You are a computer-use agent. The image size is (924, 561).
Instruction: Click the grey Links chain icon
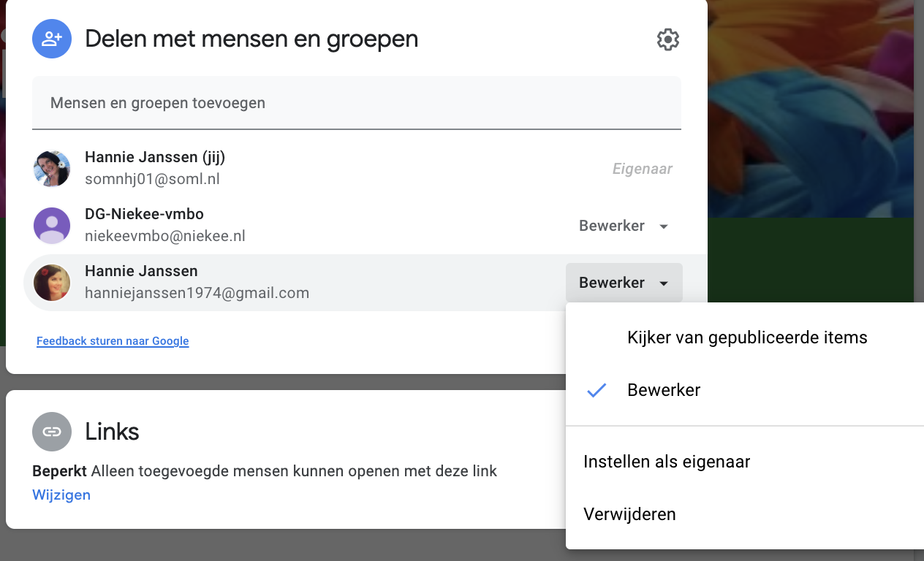click(52, 431)
